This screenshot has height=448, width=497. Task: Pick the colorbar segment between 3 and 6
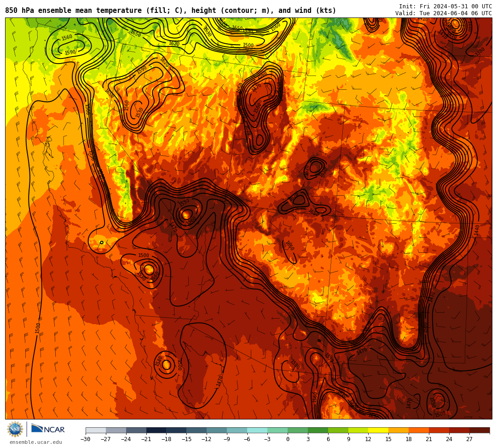pos(318,430)
